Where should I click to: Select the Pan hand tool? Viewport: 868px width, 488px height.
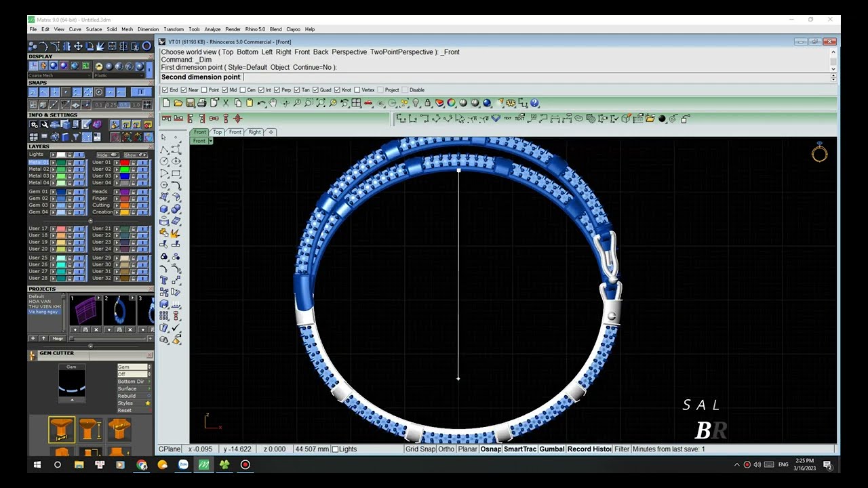[x=273, y=103]
